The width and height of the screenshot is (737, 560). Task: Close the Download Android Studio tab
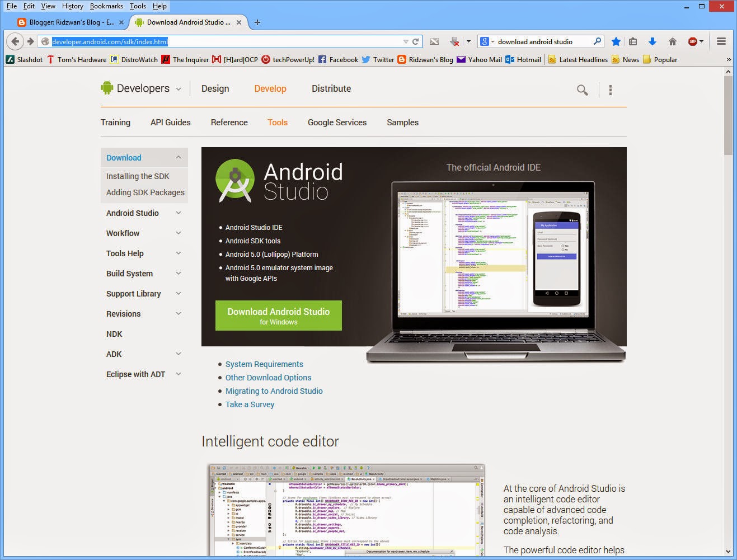click(239, 22)
